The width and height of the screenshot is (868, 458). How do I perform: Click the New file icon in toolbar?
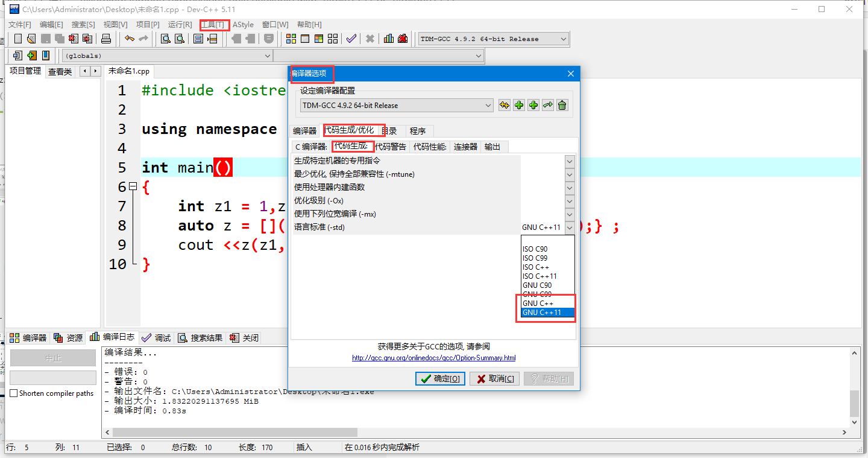pyautogui.click(x=18, y=39)
